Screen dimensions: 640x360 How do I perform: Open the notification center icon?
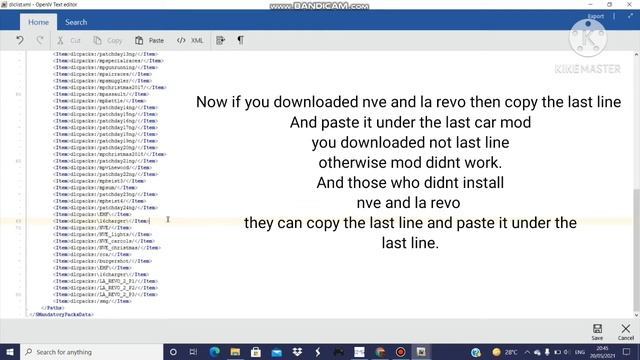[627, 352]
